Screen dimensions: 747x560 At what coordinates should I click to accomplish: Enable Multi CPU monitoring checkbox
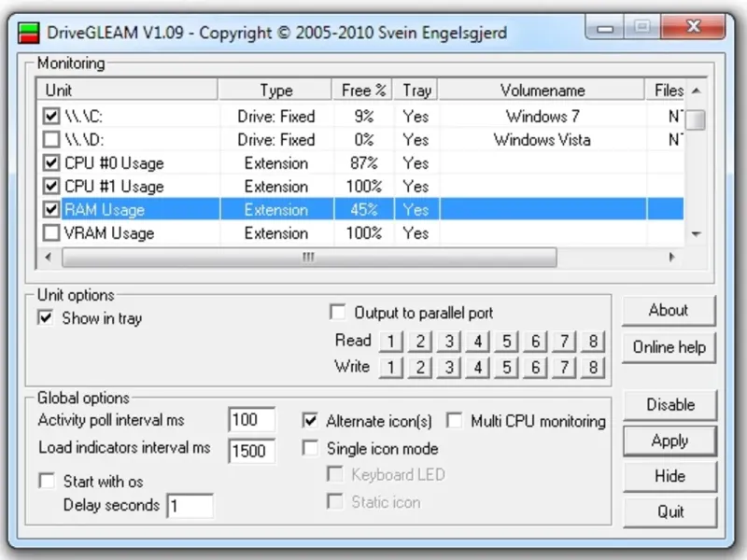(x=455, y=421)
